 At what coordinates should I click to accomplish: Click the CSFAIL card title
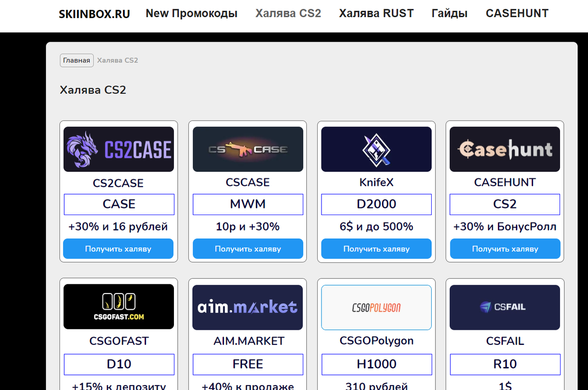click(505, 341)
